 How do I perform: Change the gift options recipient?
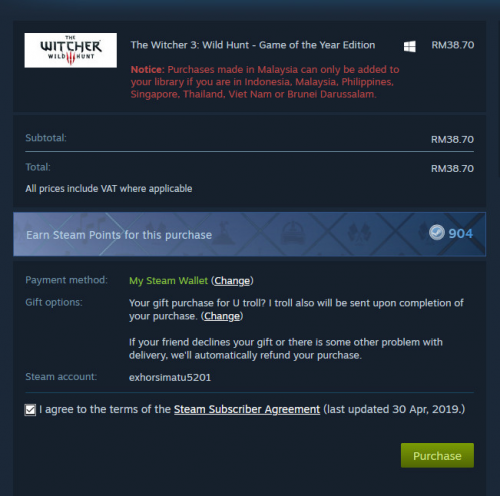pyautogui.click(x=222, y=316)
